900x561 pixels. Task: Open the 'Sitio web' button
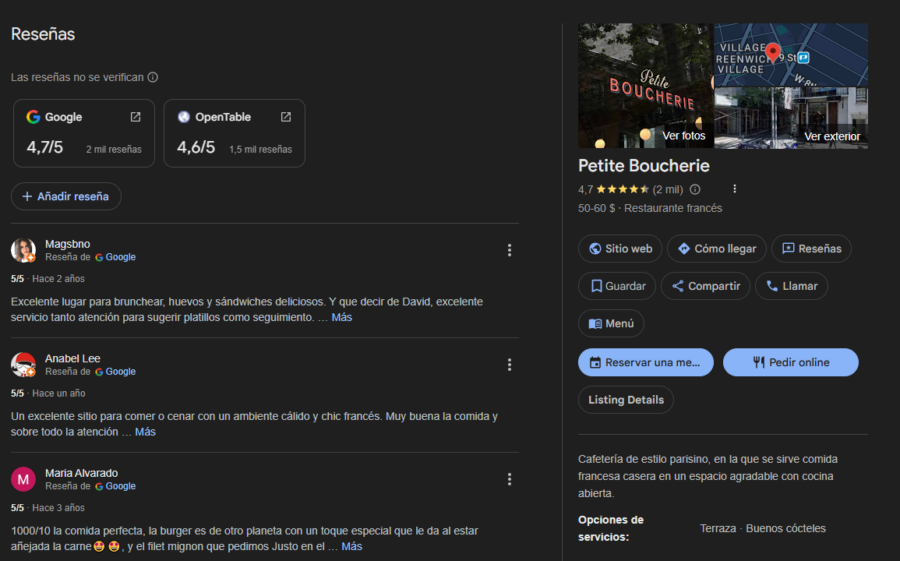(620, 249)
